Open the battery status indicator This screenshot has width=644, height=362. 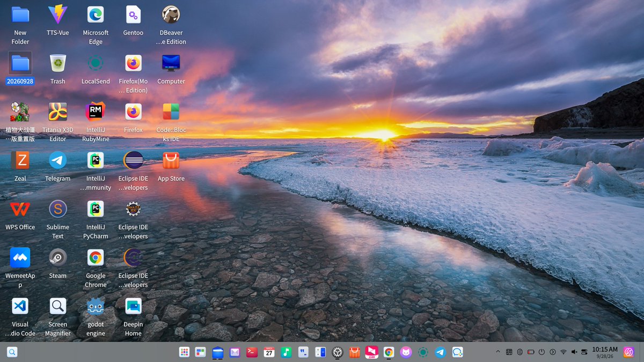click(531, 352)
